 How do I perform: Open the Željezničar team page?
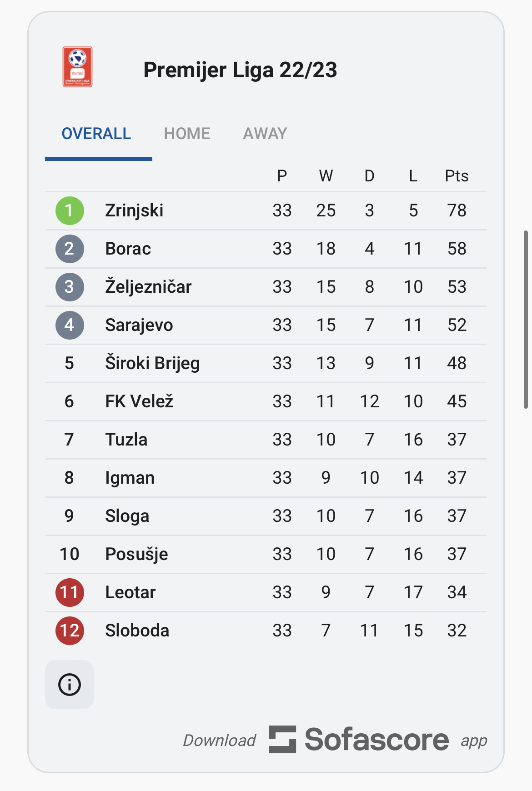[x=148, y=287]
